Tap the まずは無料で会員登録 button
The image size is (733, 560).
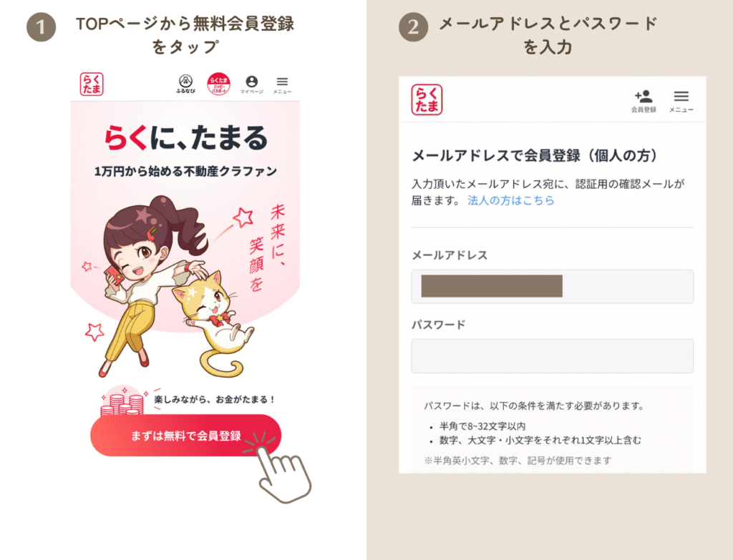click(185, 436)
